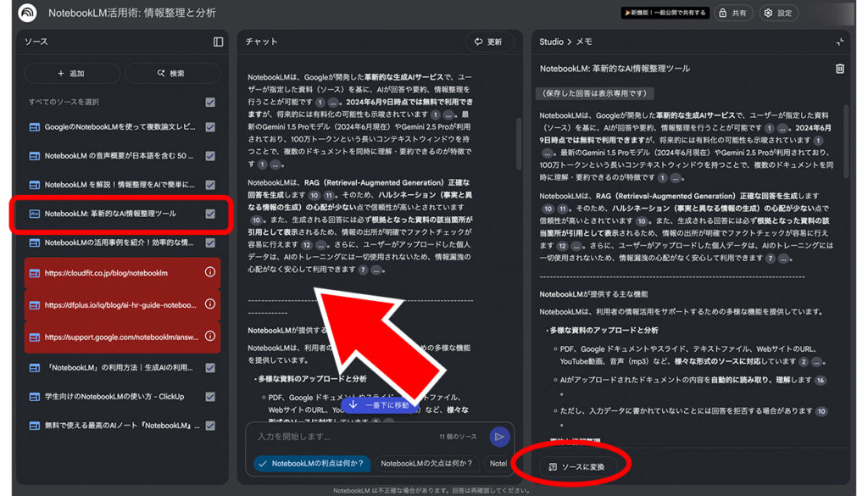Screen dimensions: 868x496
Task: Open source https://cloudfit.co.jp/blog/notebooklm
Action: [106, 273]
